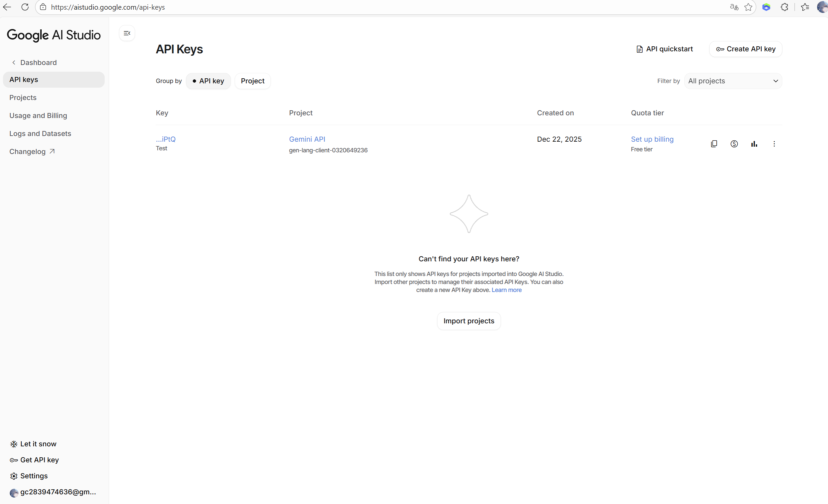The width and height of the screenshot is (828, 504).
Task: Click the billing dollar icon in key row
Action: coord(734,144)
